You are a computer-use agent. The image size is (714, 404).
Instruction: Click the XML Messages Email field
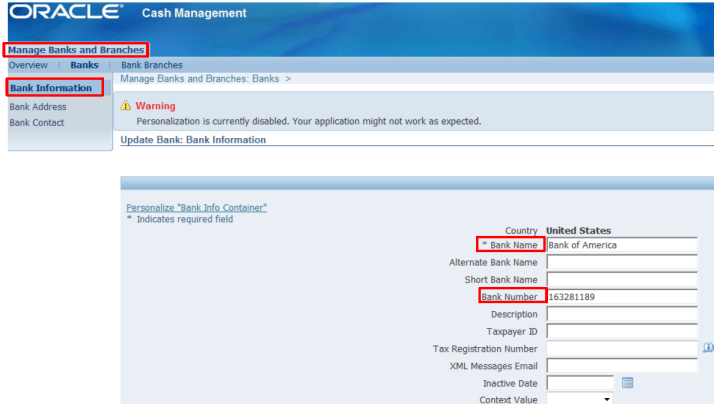click(x=621, y=365)
